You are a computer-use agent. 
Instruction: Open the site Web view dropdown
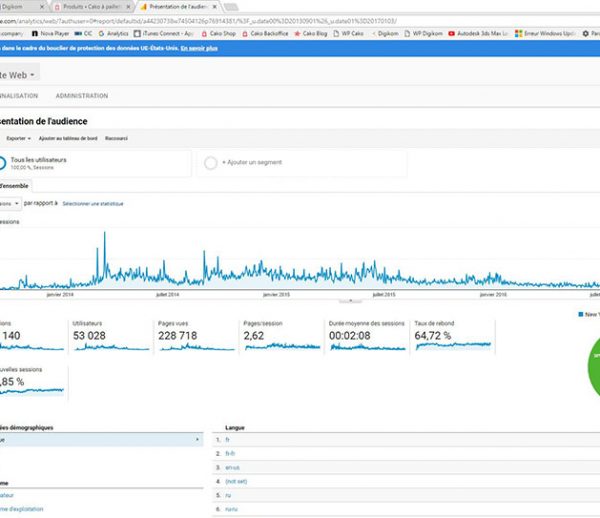18,75
